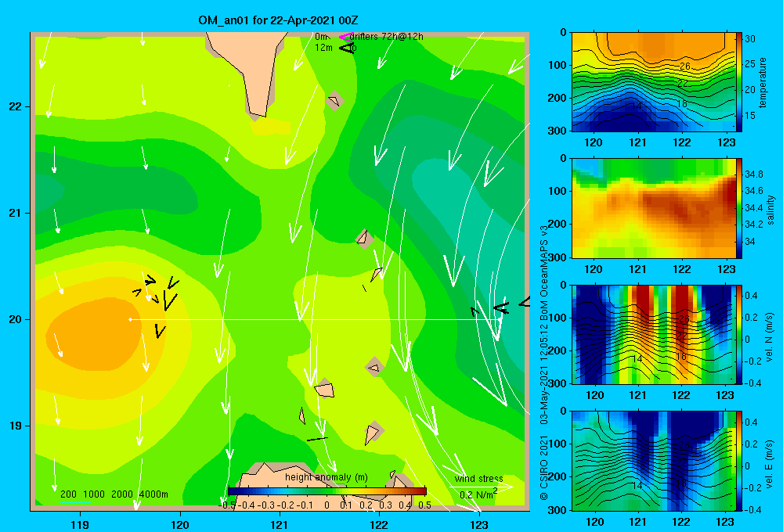Click the salinity colorbar
Image resolution: width=783 pixels, height=532 pixels.
(739, 208)
